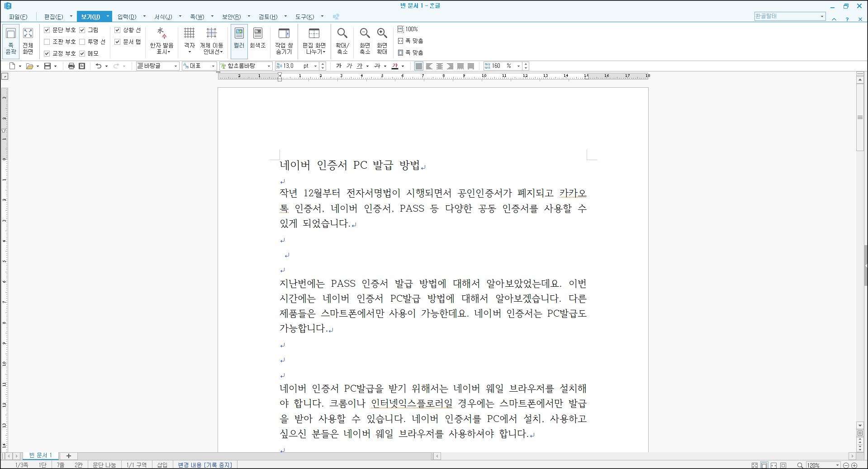Open the 13.0 pt font size dropdown

[316, 66]
